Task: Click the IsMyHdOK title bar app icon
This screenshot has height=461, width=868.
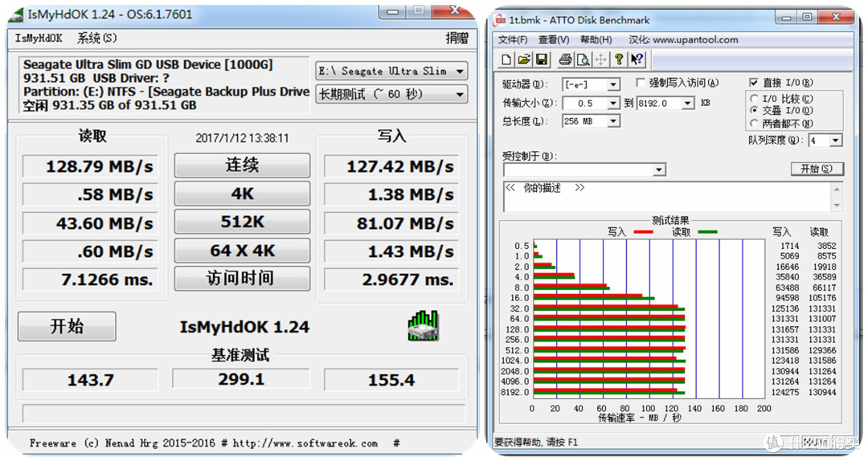Action: click(x=17, y=14)
